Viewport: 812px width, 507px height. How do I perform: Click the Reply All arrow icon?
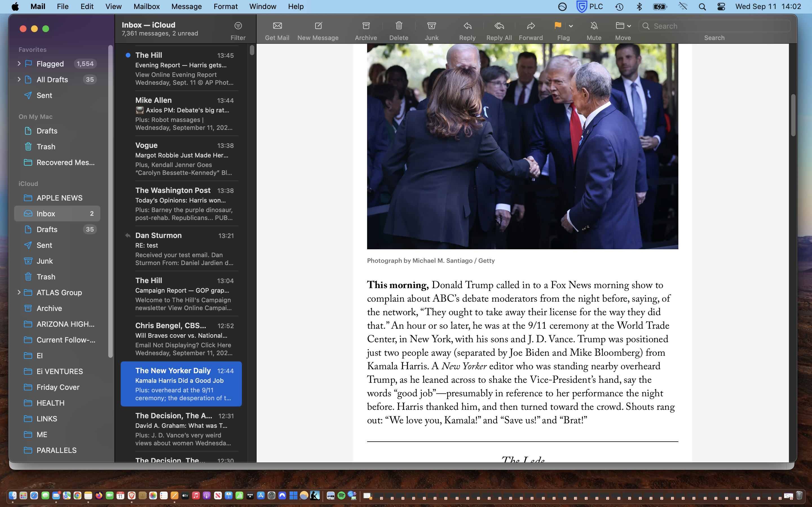click(499, 26)
